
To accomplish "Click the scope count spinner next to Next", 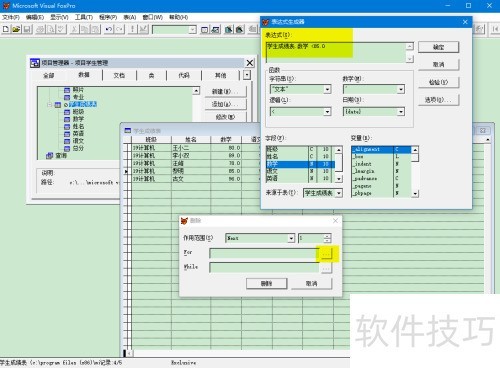I will [327, 238].
